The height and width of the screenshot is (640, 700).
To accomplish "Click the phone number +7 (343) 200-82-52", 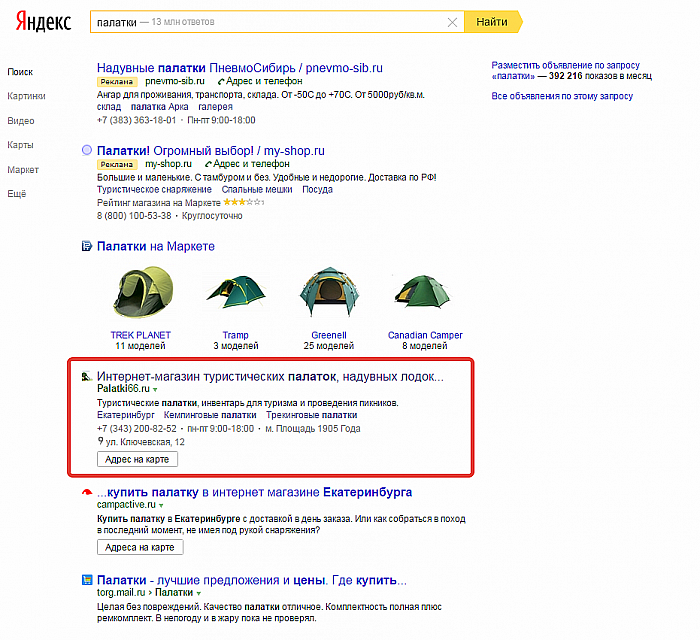I will pyautogui.click(x=137, y=428).
